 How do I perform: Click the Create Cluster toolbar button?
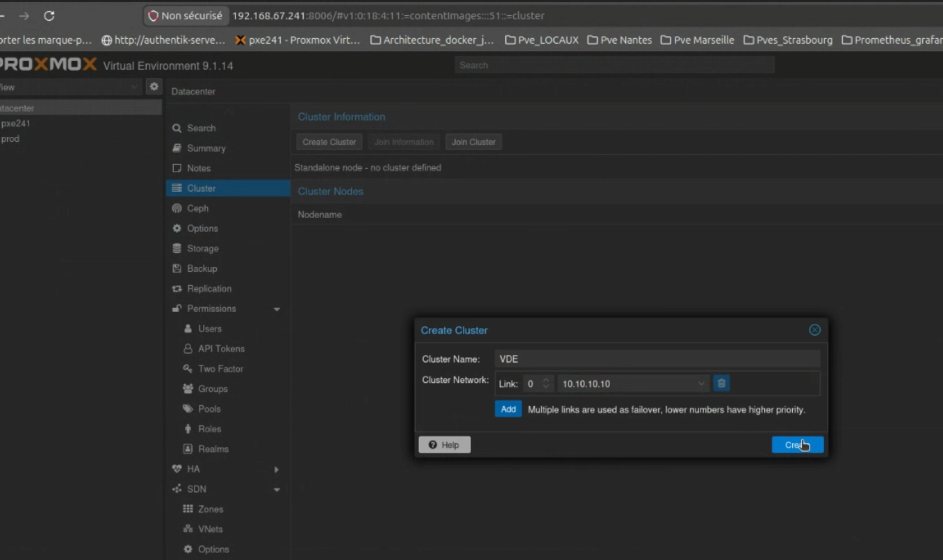(329, 142)
